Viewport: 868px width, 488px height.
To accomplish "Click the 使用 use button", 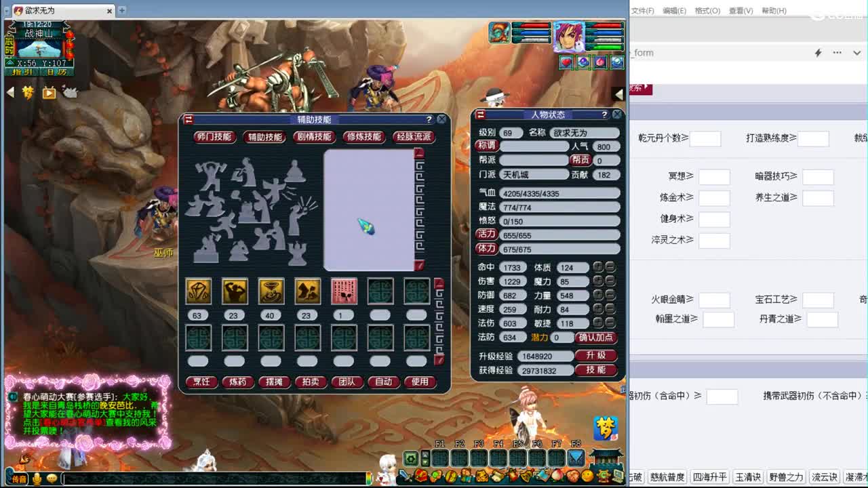I will point(420,382).
